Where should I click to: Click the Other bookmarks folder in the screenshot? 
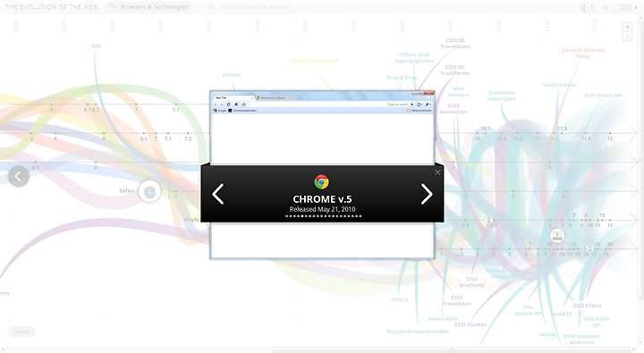pyautogui.click(x=419, y=111)
